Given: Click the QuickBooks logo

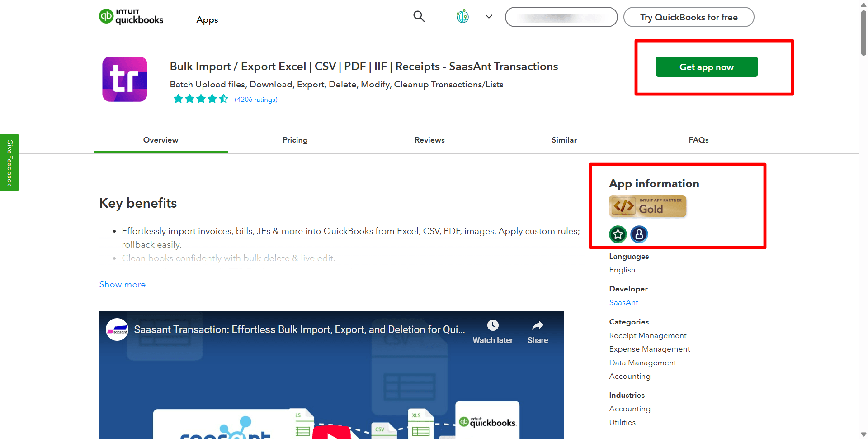Looking at the screenshot, I should (131, 16).
